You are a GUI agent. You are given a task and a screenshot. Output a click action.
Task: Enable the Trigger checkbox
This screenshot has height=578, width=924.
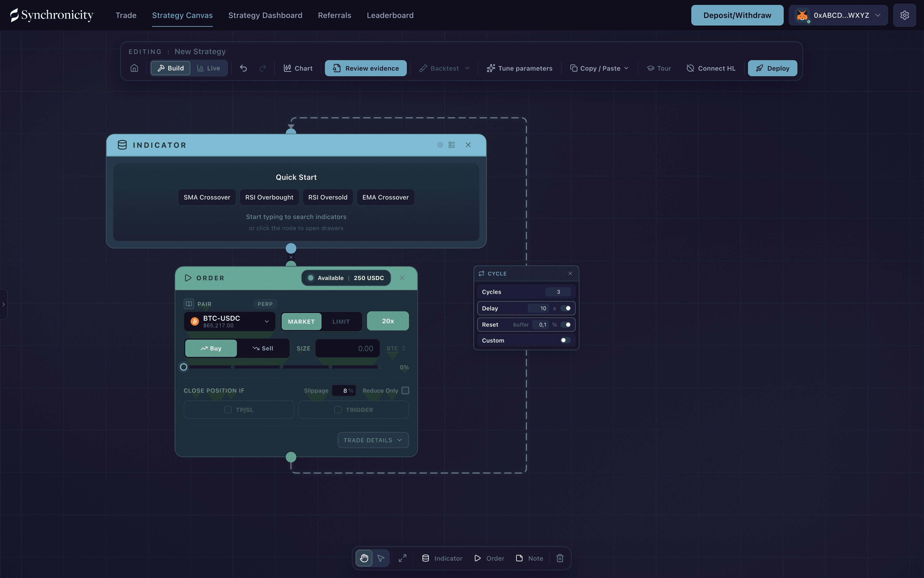point(338,409)
